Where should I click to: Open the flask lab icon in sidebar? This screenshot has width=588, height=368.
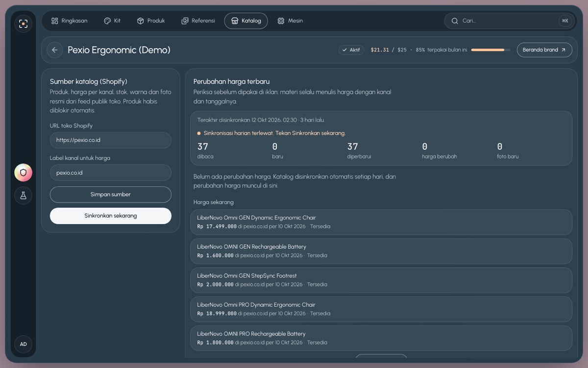pyautogui.click(x=23, y=195)
